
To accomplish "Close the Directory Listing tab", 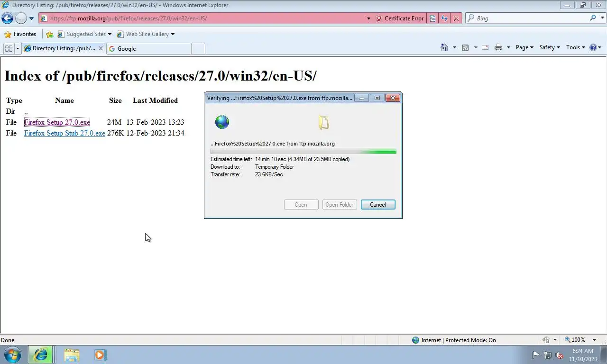I will coord(101,48).
